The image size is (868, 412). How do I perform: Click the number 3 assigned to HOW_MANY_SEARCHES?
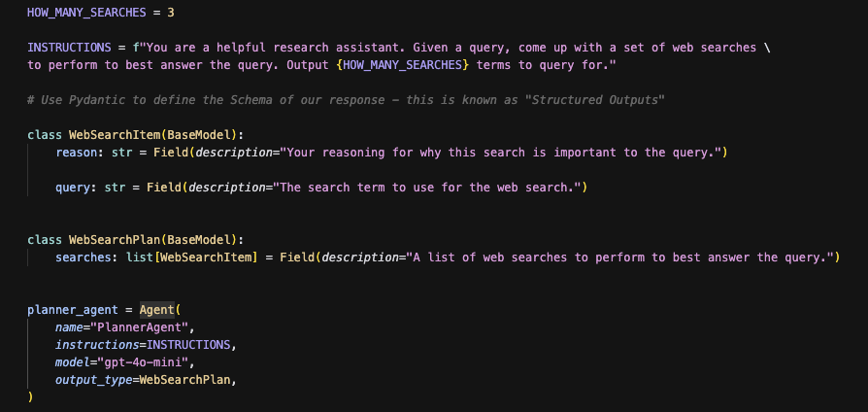click(171, 13)
